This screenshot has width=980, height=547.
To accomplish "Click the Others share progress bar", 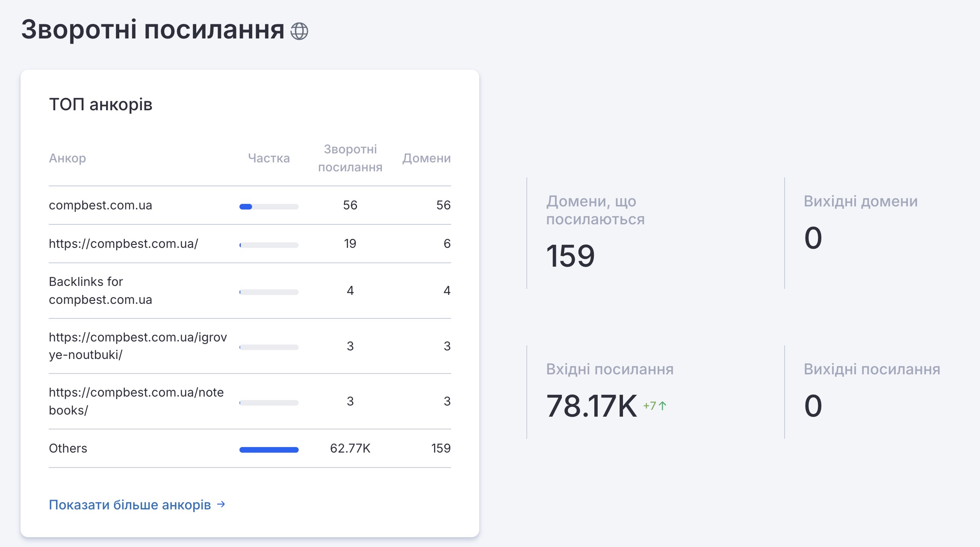I will (x=269, y=450).
